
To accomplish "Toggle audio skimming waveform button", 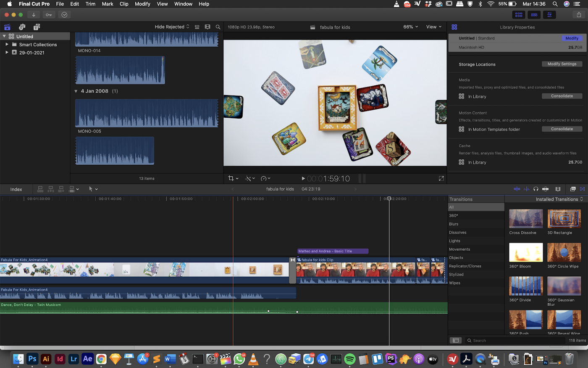I will [527, 189].
